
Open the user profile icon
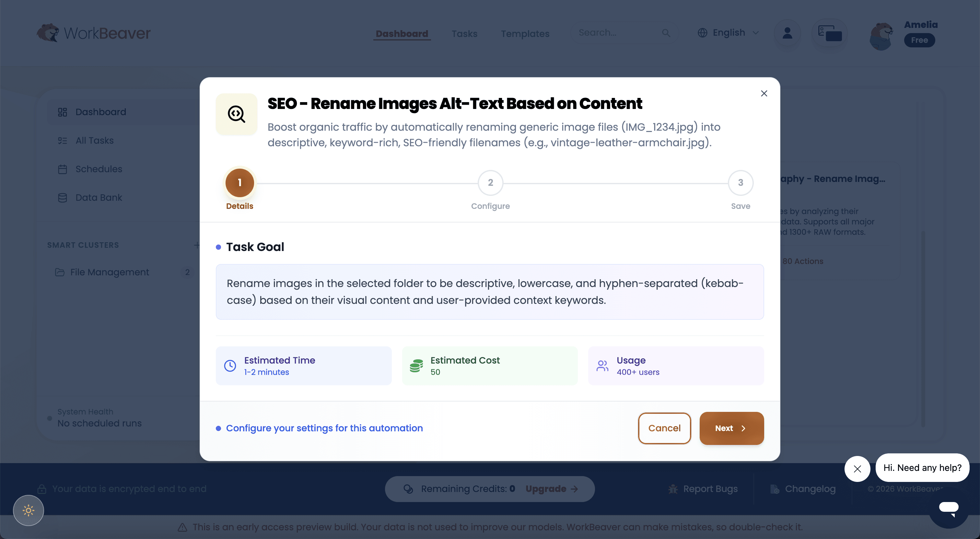(787, 33)
